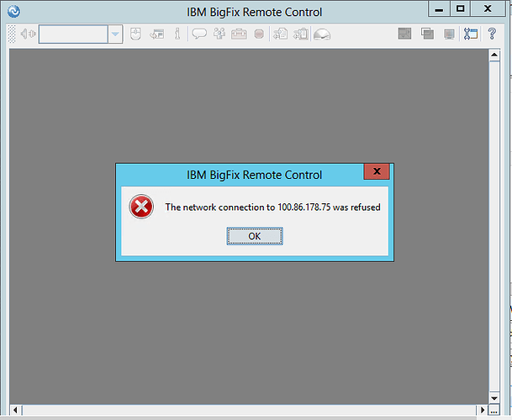Viewport: 512px width, 420px height.
Task: Click the empty session mode combo field
Action: (73, 34)
